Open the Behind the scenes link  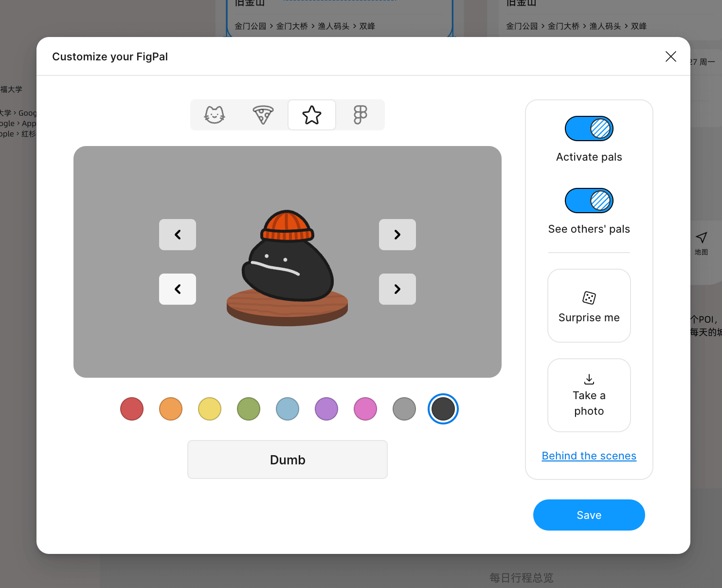pos(589,456)
